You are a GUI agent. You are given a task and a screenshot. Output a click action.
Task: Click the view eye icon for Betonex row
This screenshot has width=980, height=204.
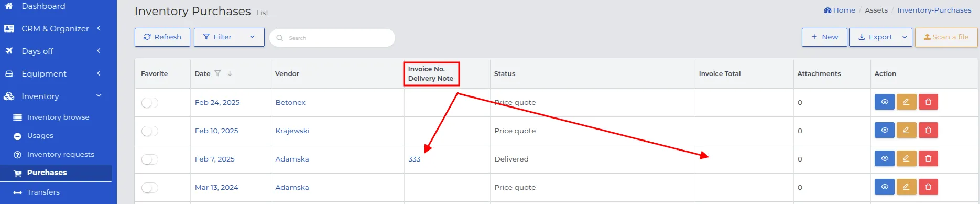(884, 102)
